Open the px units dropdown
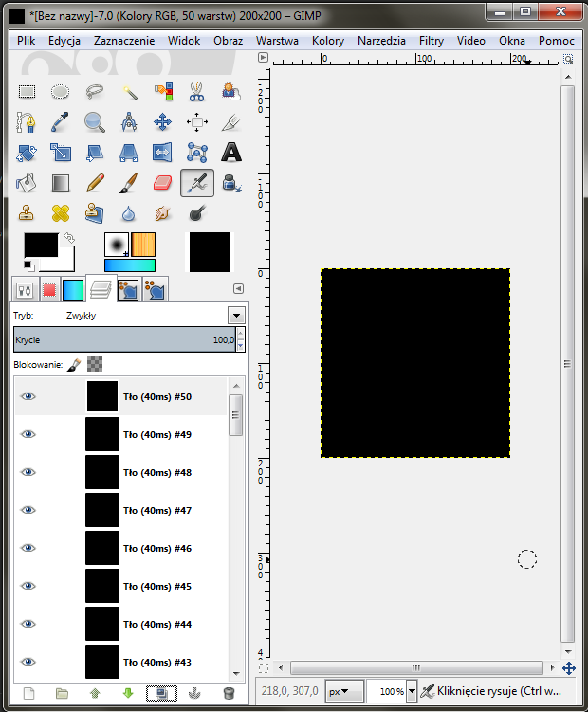588x712 pixels. [343, 692]
